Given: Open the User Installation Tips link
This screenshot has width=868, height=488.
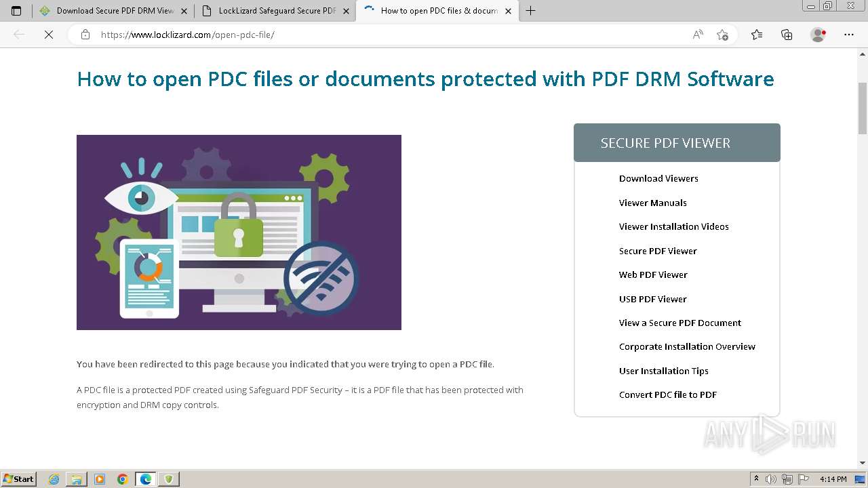Looking at the screenshot, I should (x=663, y=371).
